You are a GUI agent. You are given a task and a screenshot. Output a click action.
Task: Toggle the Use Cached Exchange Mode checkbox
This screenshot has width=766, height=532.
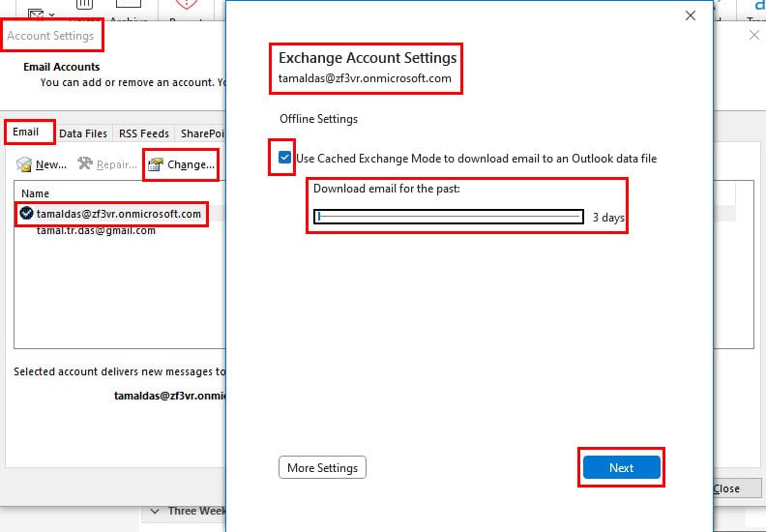click(x=284, y=158)
